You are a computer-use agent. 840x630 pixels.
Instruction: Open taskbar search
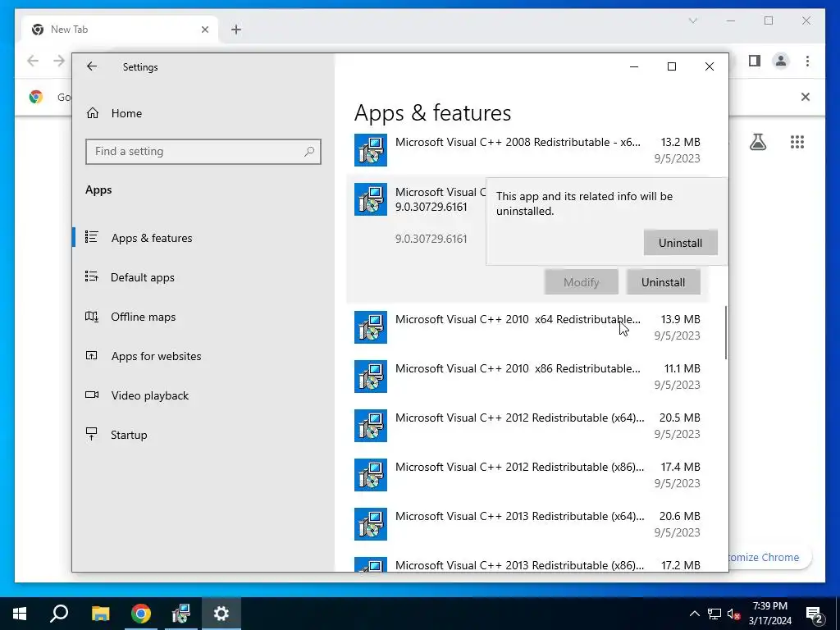click(59, 614)
